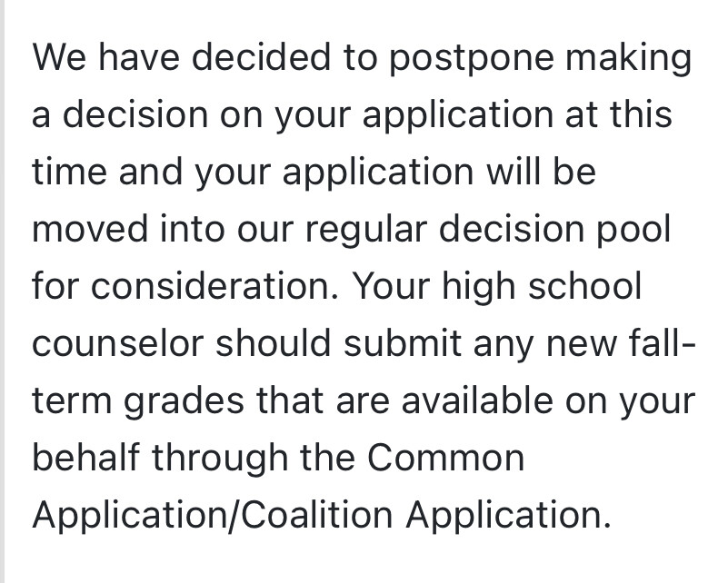
Task: Click 'time and your' at line start
Action: [152, 173]
